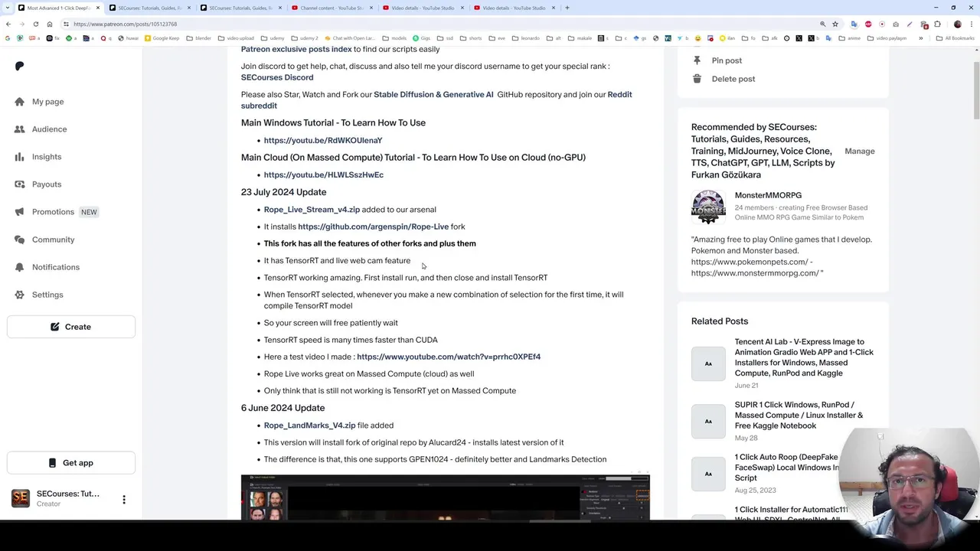Click thumbnail beside SUPIR 1 Click post
The width and height of the screenshot is (980, 551).
click(x=708, y=421)
